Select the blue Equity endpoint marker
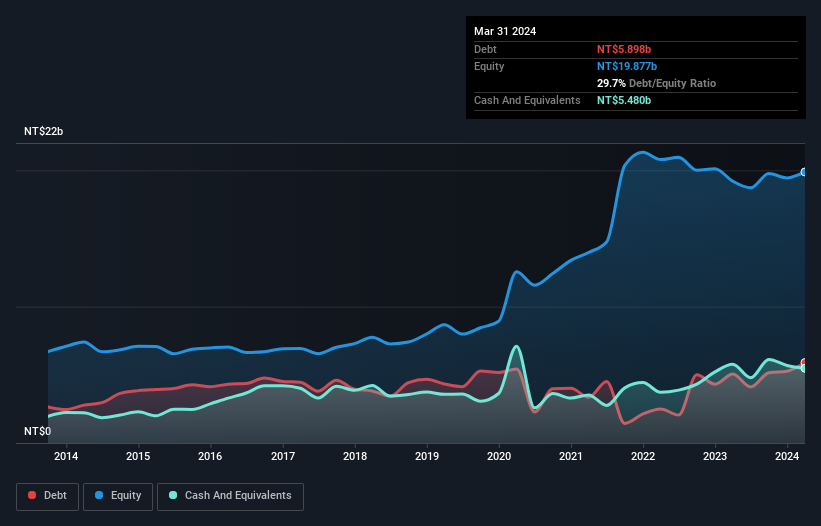 [x=804, y=172]
